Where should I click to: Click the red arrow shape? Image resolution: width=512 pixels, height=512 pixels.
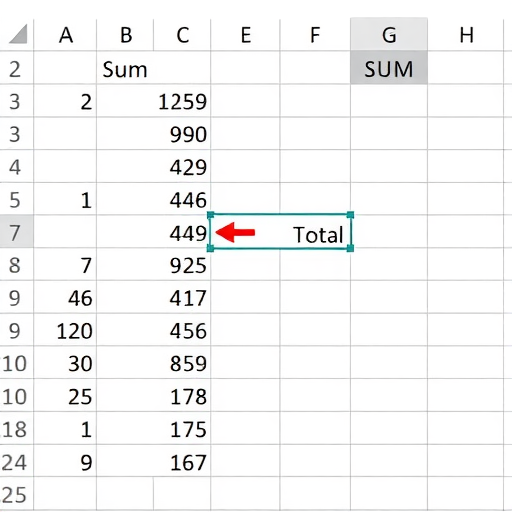(235, 232)
